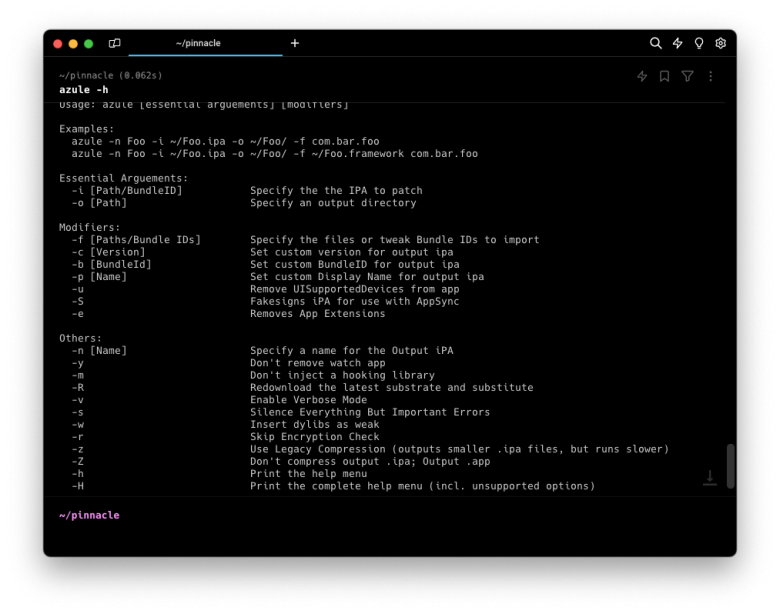780x614 pixels.
Task: Click '-f [Paths/Bundle IDs]' option text
Action: [136, 240]
